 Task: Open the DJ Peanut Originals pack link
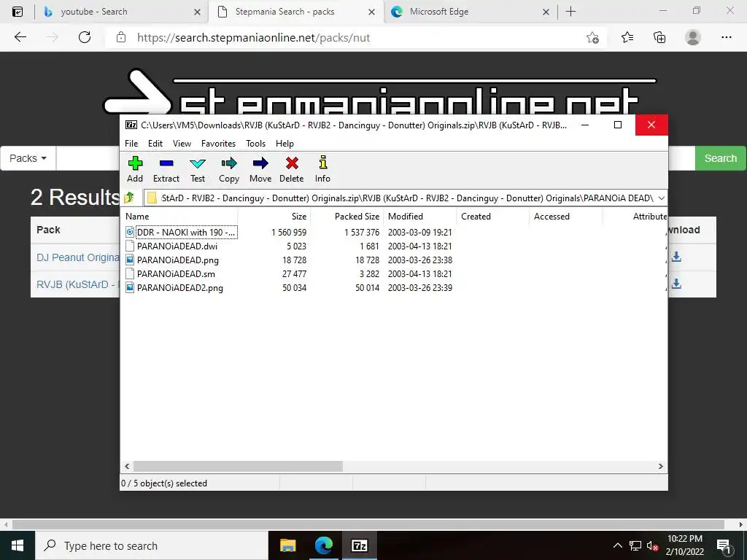[77, 257]
